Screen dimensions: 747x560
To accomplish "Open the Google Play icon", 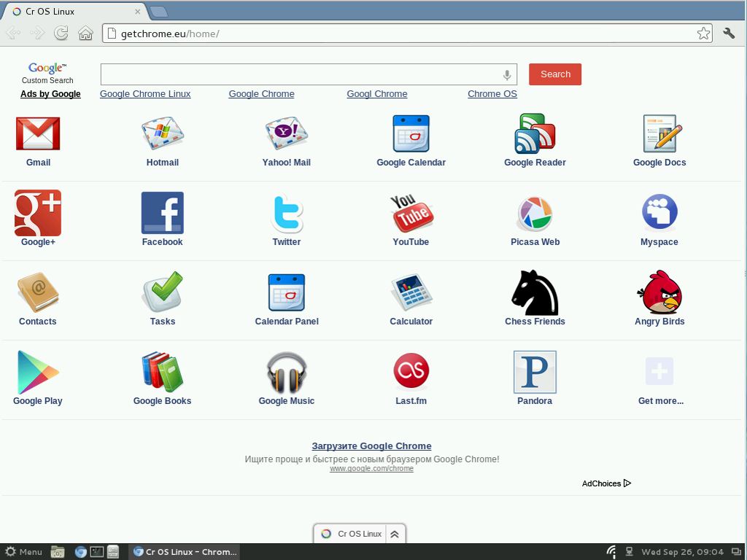I will [38, 372].
